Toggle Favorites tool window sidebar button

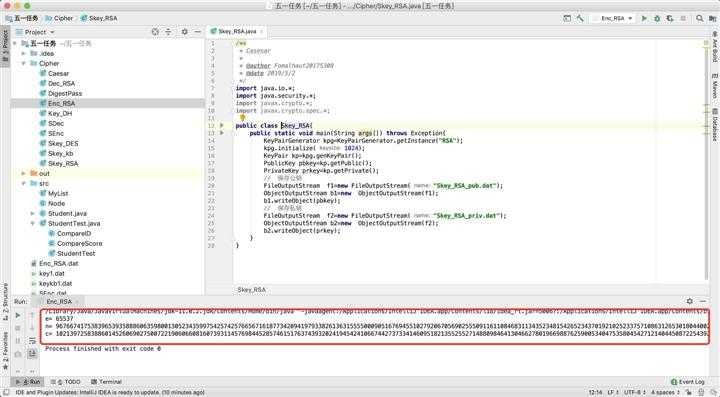click(5, 351)
